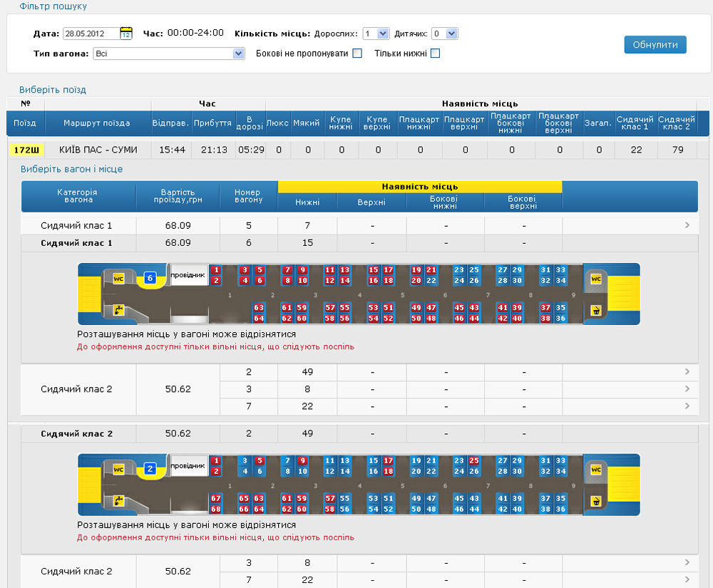Select seat 3 in wagon 2
713x588 pixels.
(245, 461)
